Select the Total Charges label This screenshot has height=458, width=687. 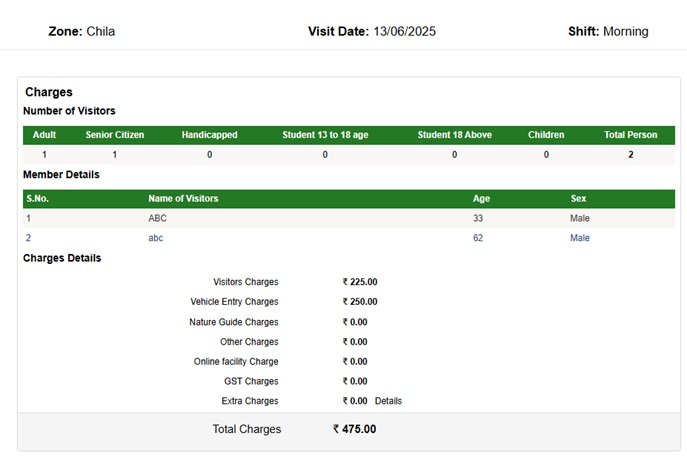(247, 429)
